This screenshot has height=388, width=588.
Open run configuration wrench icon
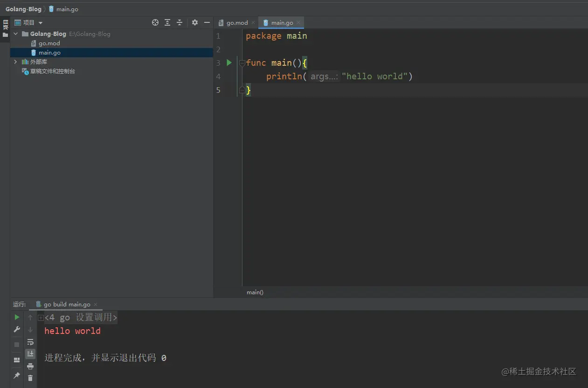point(17,329)
